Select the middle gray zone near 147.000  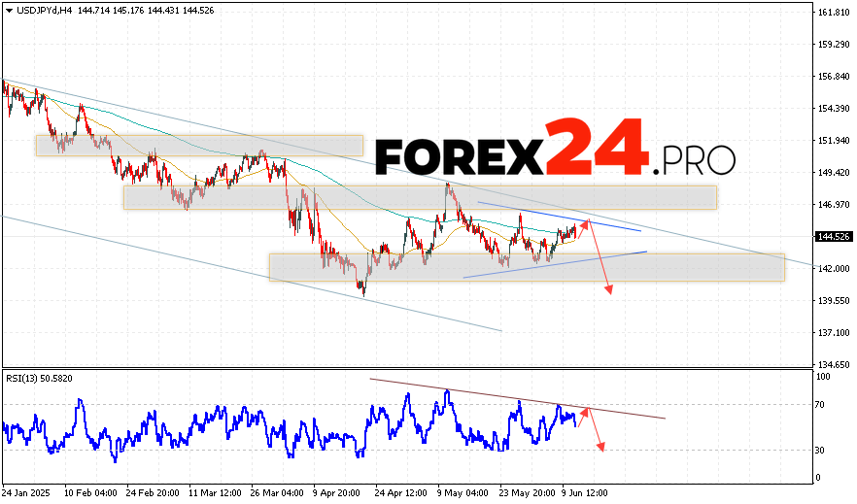pos(420,197)
